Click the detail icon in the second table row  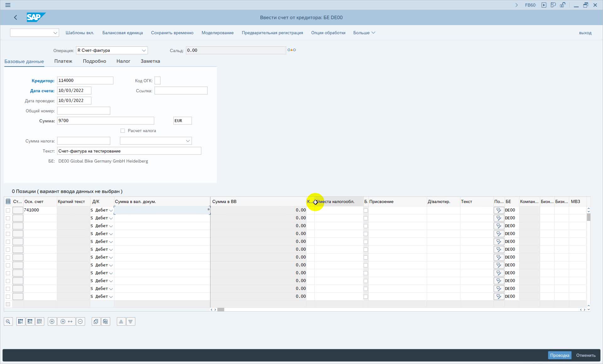click(499, 218)
